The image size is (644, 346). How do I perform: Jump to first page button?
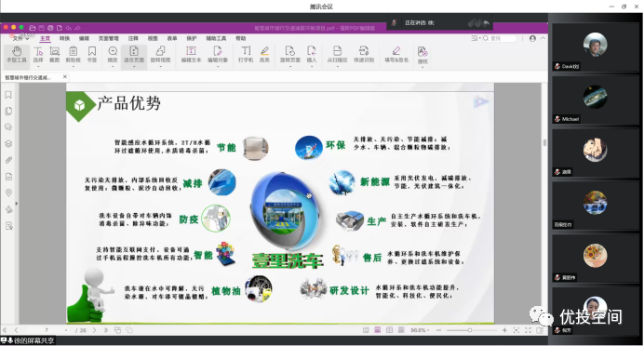(5, 330)
